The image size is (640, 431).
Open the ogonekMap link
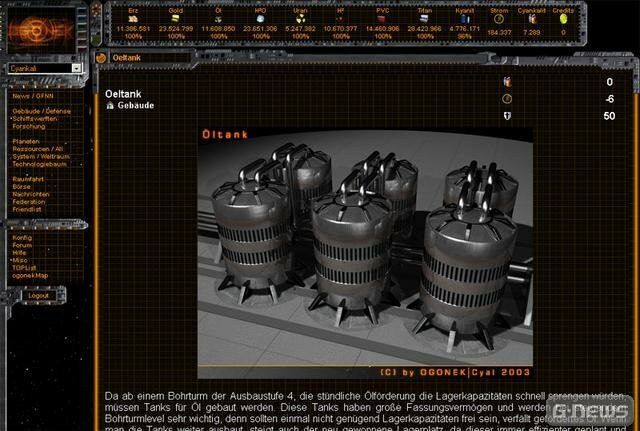tap(30, 275)
